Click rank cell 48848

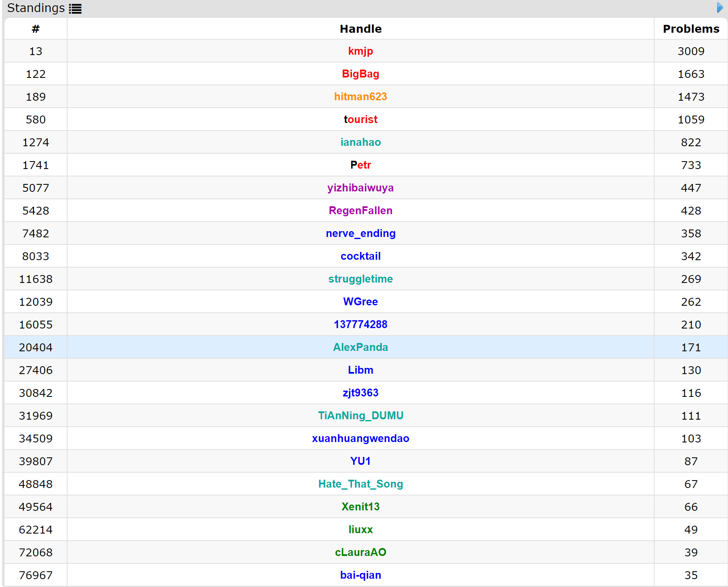click(36, 484)
